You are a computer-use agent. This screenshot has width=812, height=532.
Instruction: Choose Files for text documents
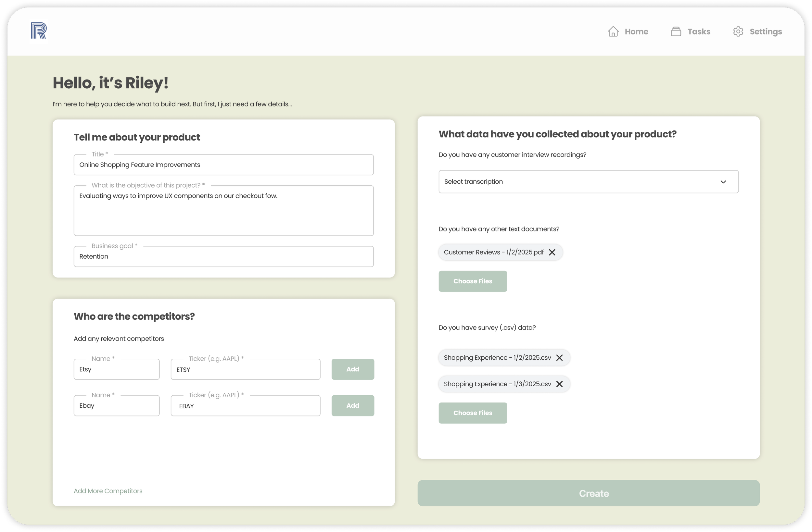click(473, 281)
